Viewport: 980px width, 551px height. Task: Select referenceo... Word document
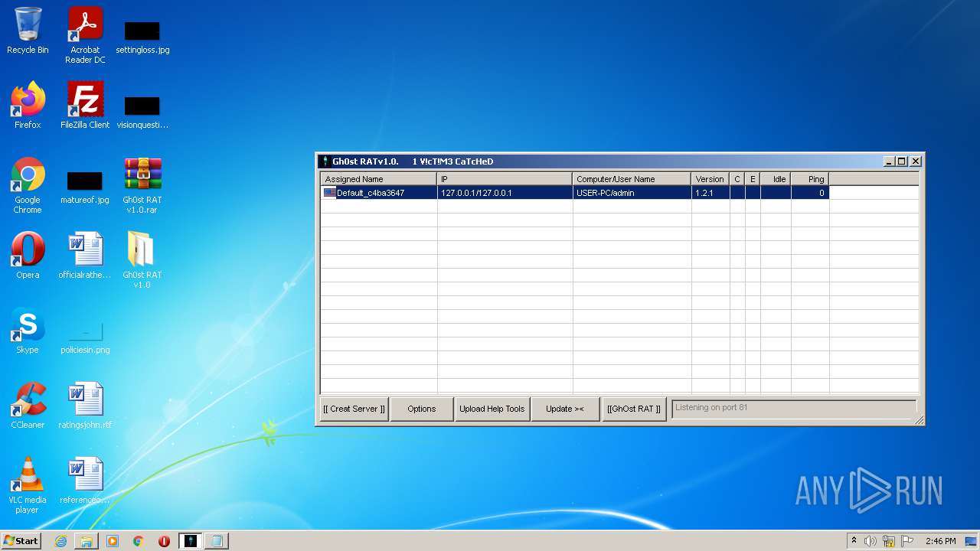[x=85, y=481]
